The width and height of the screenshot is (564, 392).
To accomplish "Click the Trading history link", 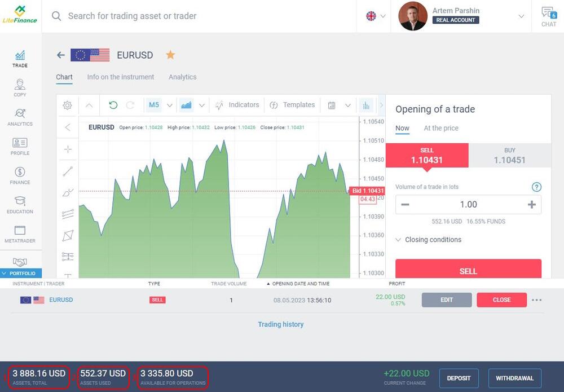I will [281, 324].
